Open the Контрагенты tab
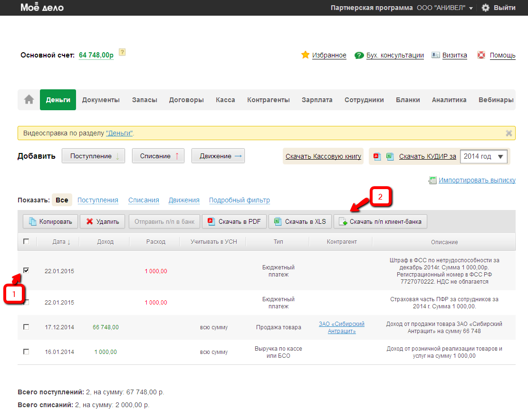This screenshot has width=528, height=420. pos(269,100)
